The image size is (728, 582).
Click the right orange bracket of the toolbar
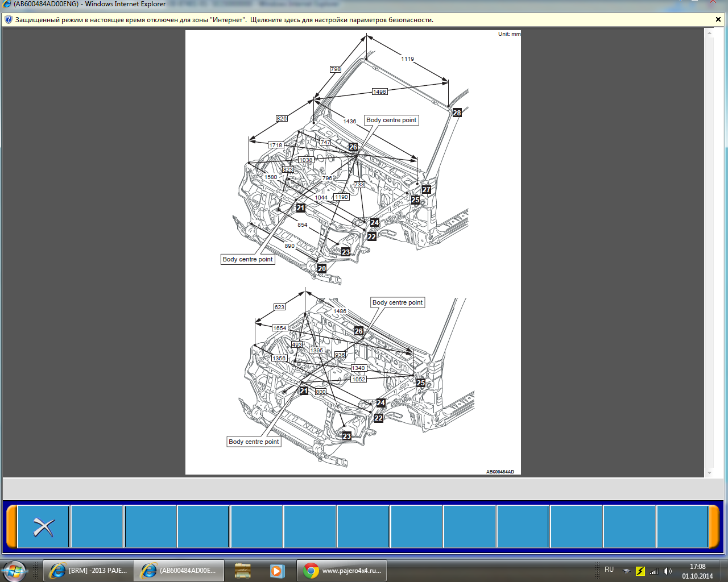(x=714, y=527)
